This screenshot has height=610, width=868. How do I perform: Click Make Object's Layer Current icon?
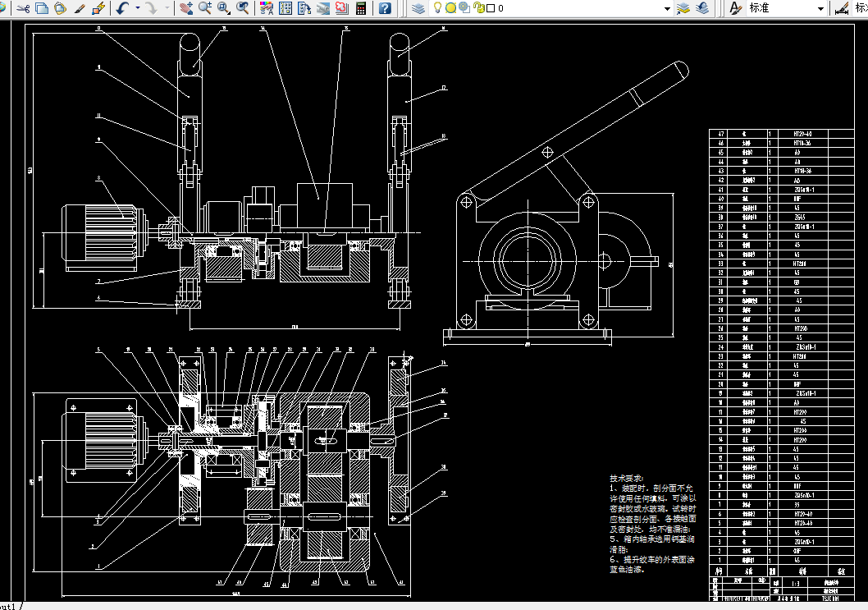tap(683, 8)
